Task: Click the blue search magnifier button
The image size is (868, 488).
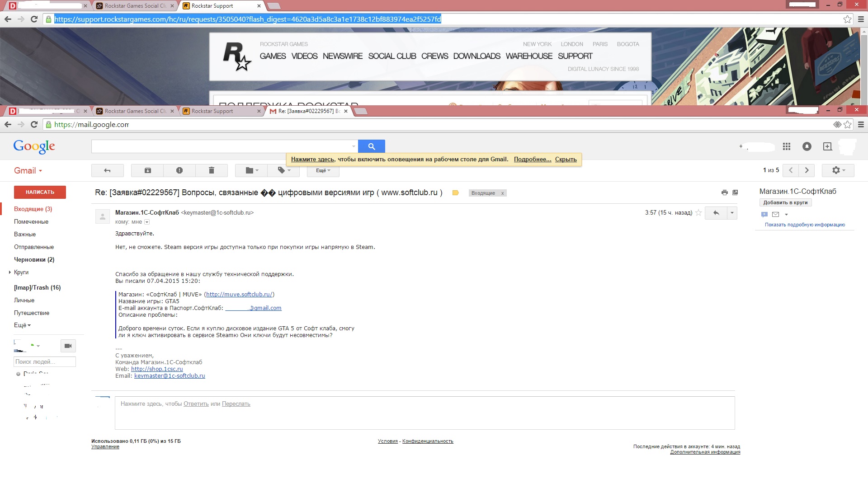Action: 371,146
